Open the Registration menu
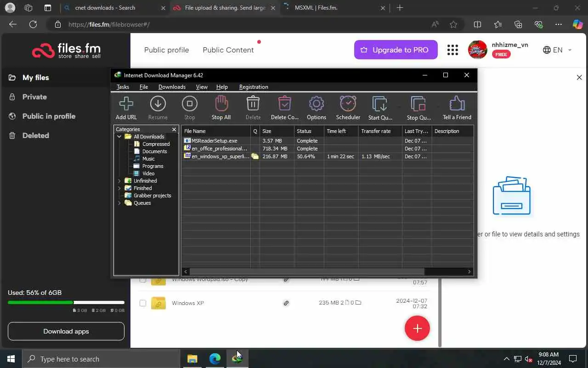This screenshot has width=588, height=368. coord(254,87)
